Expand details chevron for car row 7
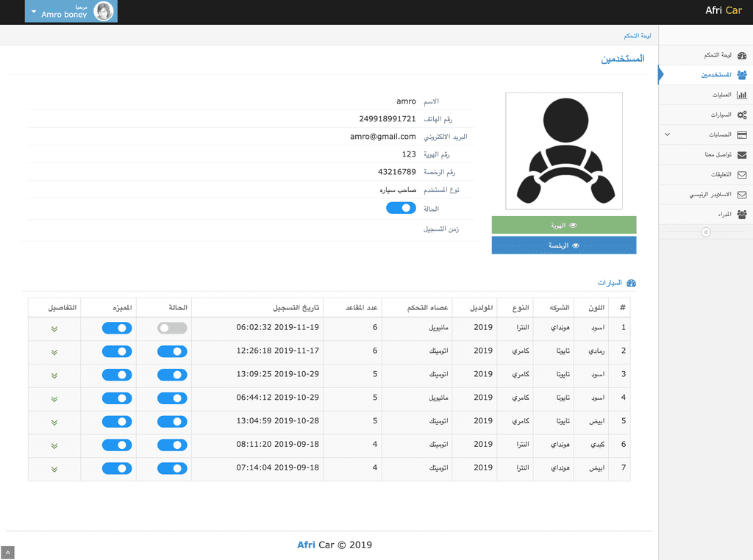 tap(54, 470)
